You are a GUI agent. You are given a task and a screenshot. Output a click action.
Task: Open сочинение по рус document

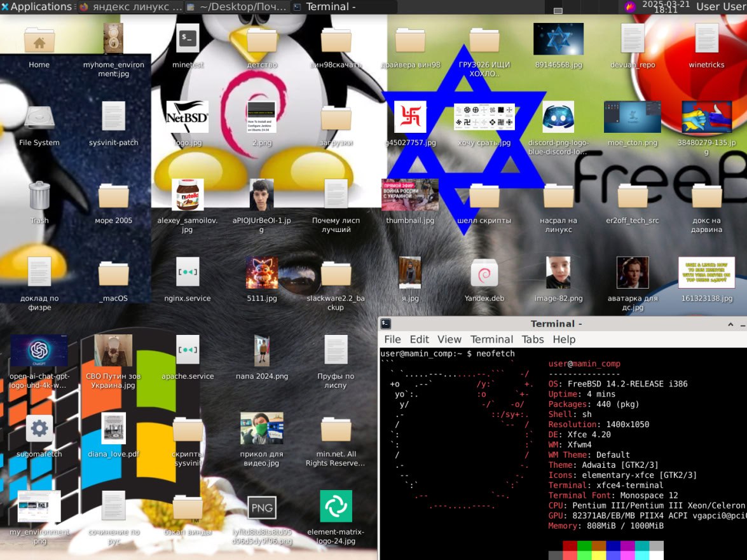113,506
